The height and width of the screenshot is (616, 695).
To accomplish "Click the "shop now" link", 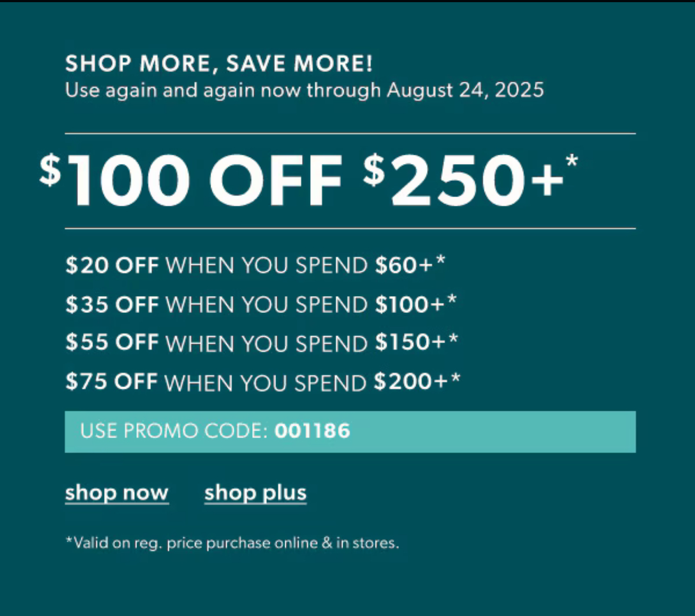I will coord(116,493).
